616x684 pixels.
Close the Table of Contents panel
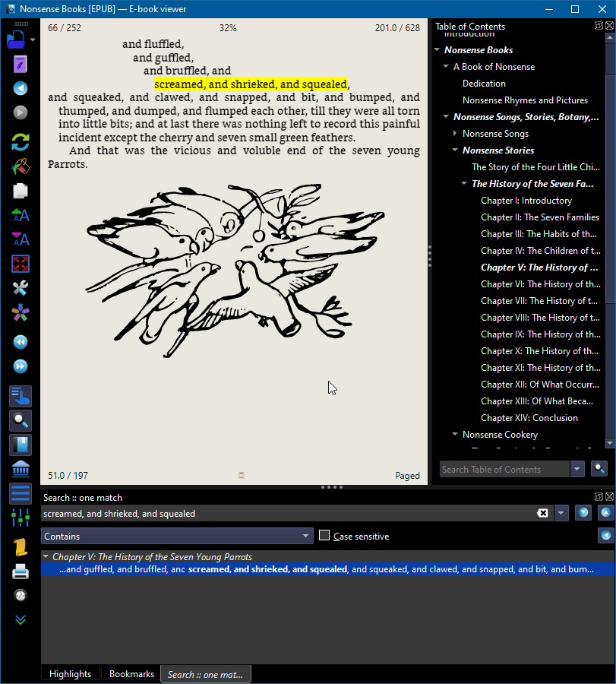[x=609, y=26]
